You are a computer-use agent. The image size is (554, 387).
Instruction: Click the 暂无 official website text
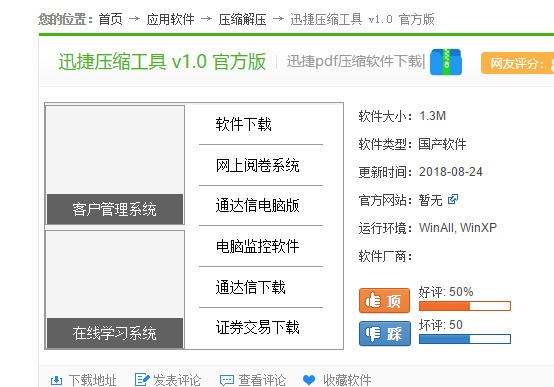[x=430, y=200]
